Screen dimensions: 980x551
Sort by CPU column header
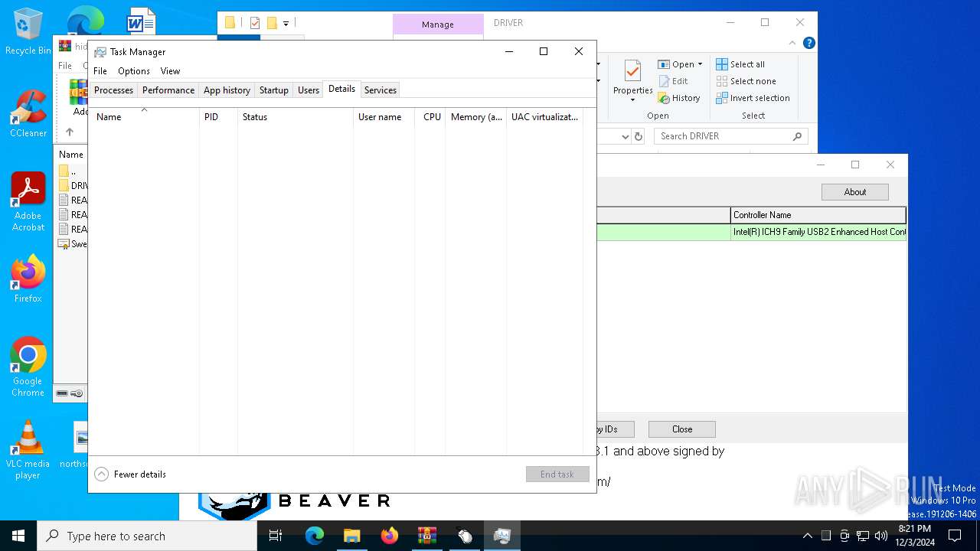432,117
